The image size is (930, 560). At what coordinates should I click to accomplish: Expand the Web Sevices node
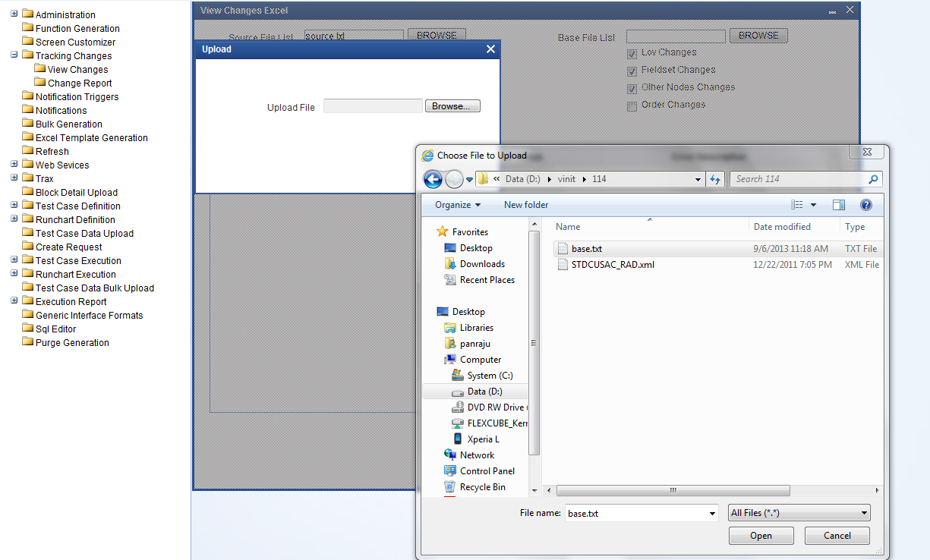14,165
